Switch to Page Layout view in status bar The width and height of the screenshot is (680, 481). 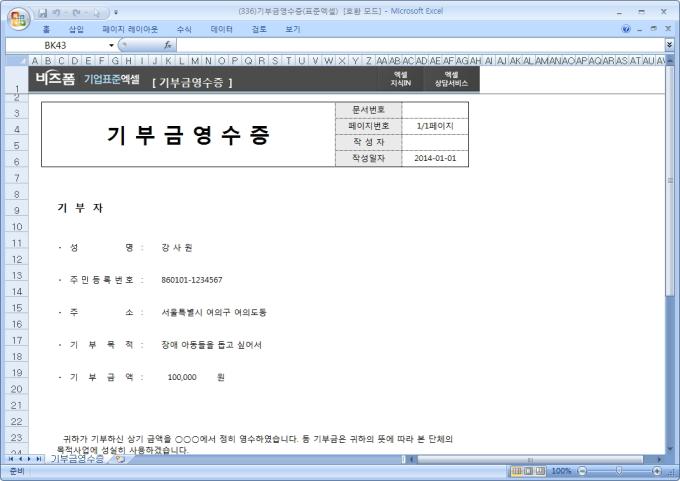click(528, 471)
